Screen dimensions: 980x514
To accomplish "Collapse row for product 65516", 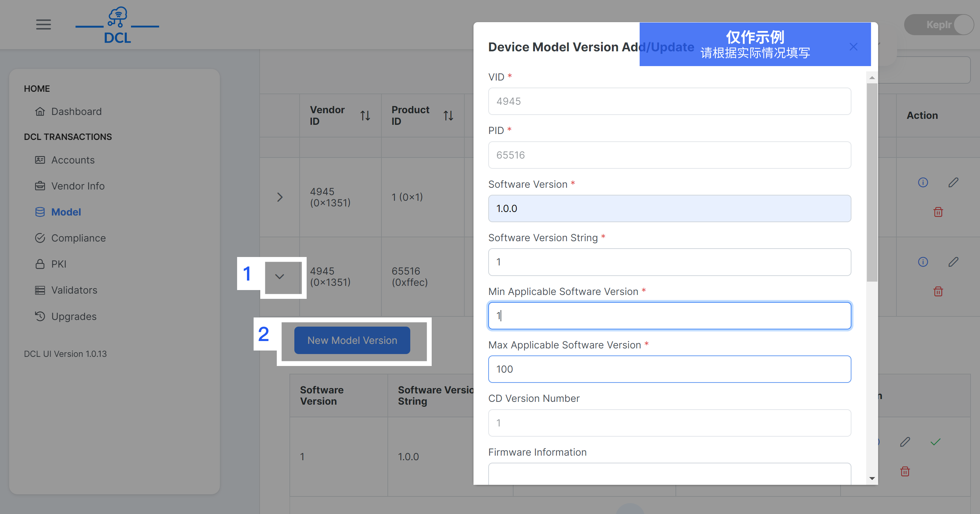I will tap(280, 277).
